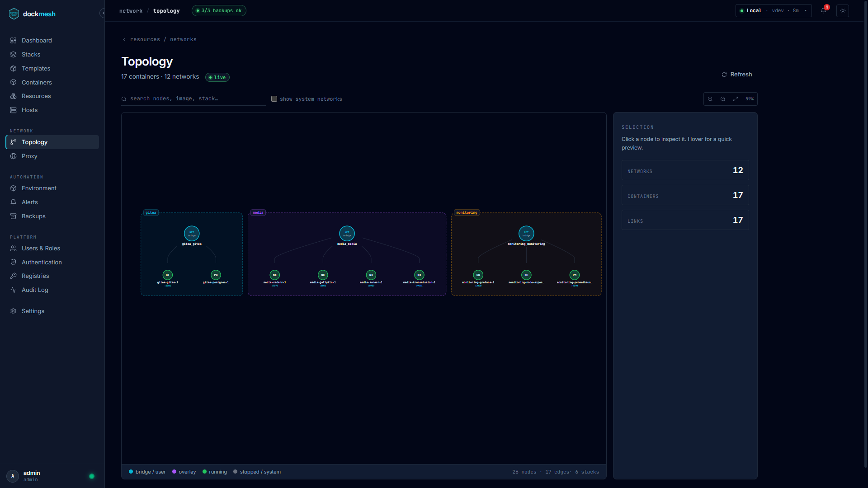Click the Proxy globe icon
Screen dimensions: 868x488
(14, 156)
